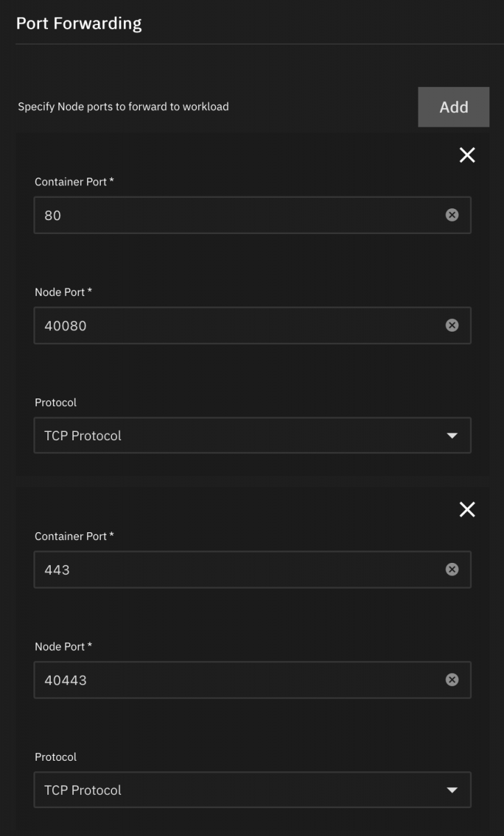
Task: Click the Node Port label above 40080
Action: click(63, 293)
